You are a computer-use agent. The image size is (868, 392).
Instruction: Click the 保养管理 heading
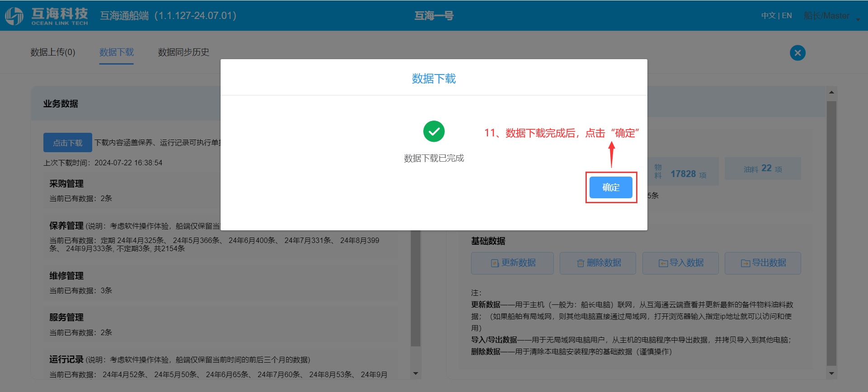(66, 226)
